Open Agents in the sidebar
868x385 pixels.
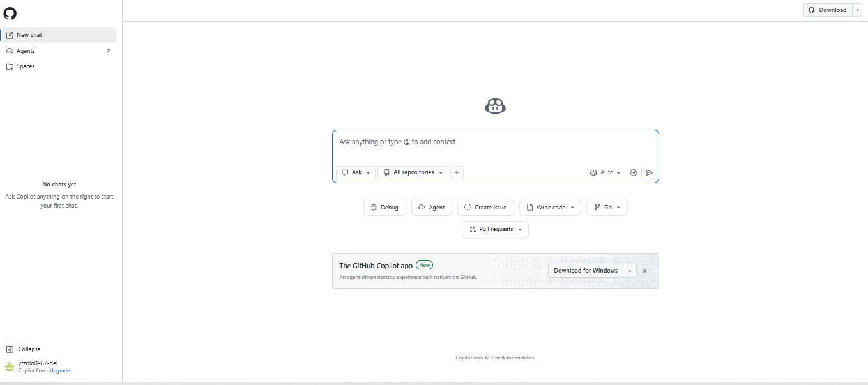coord(59,50)
